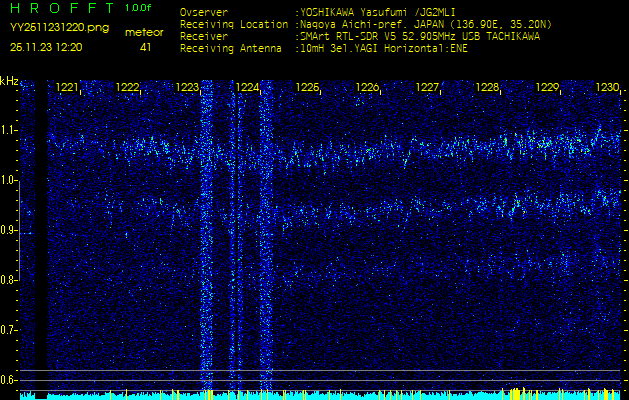Select the 1223 time marker

[187, 88]
